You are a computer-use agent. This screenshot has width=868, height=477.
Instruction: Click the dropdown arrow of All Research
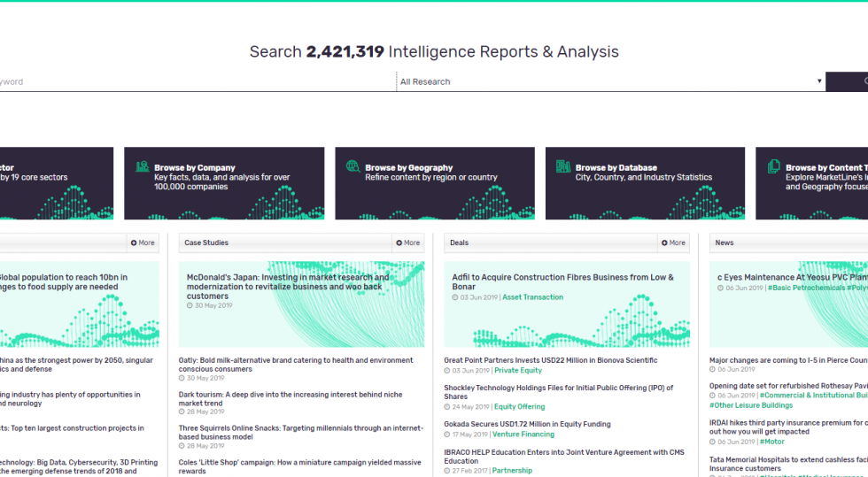coord(819,81)
